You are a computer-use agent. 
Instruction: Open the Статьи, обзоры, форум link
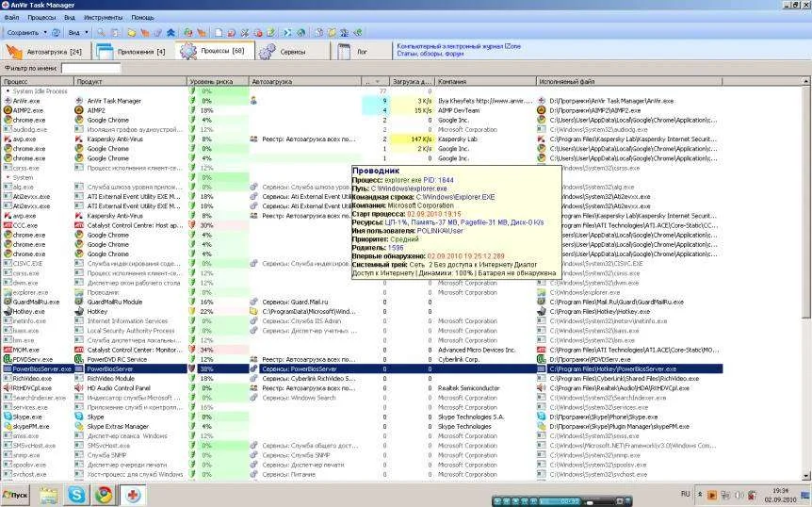430,54
